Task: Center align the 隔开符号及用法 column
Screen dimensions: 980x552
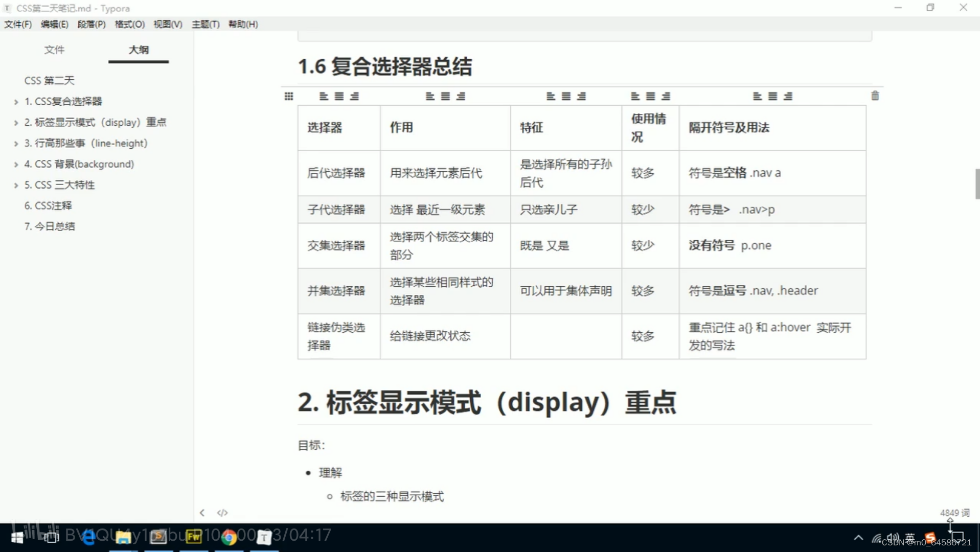Action: click(772, 96)
